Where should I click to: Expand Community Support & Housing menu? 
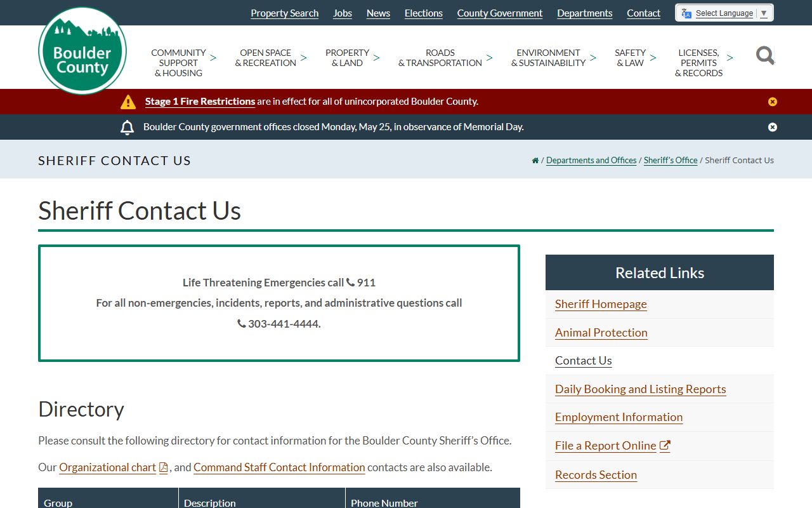tap(183, 63)
